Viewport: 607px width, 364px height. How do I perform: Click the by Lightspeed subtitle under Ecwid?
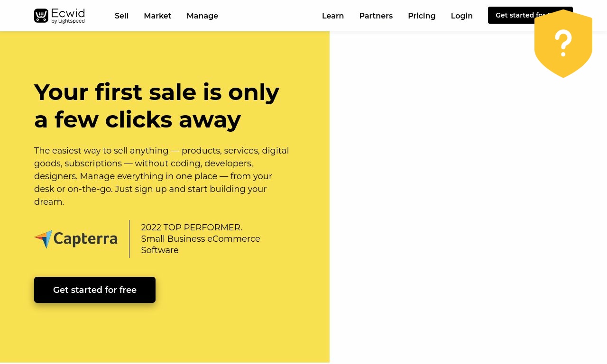[68, 21]
